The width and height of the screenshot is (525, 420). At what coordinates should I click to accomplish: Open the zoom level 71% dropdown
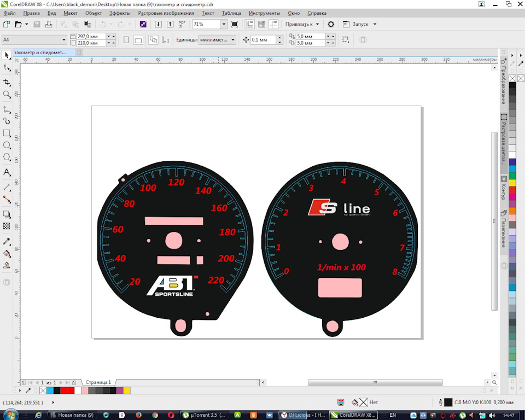(224, 24)
